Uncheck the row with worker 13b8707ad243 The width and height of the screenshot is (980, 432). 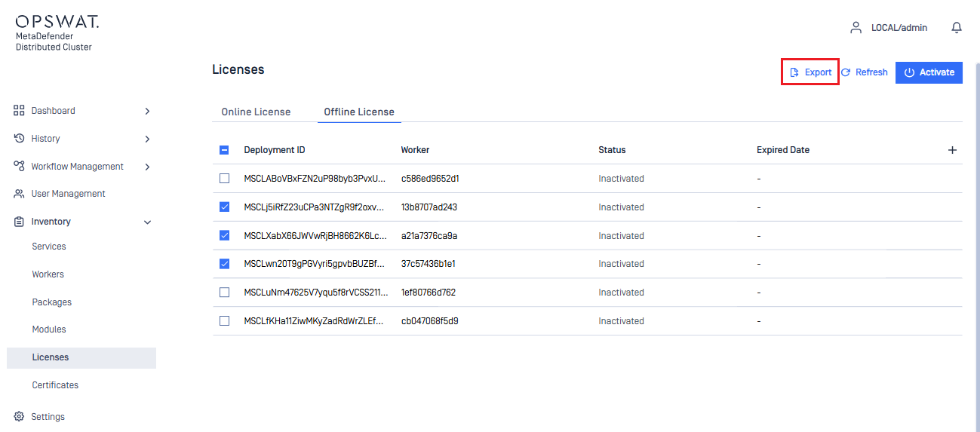(224, 207)
